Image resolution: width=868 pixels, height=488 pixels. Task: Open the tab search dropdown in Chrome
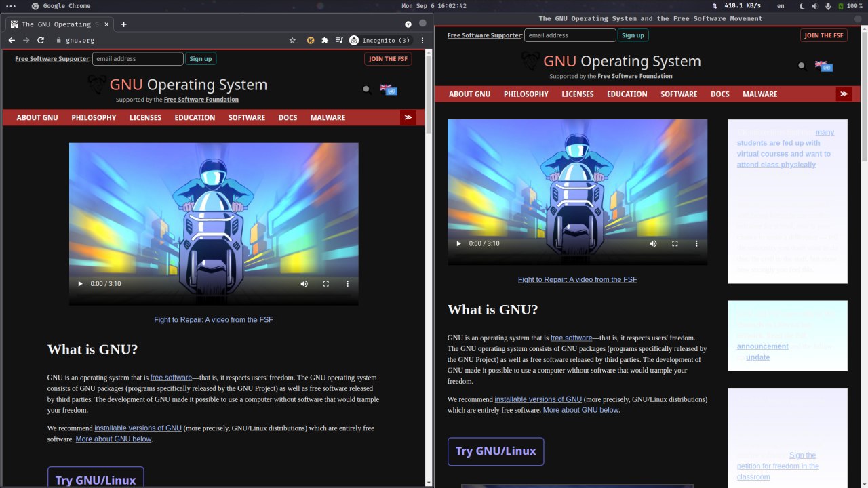(x=408, y=24)
